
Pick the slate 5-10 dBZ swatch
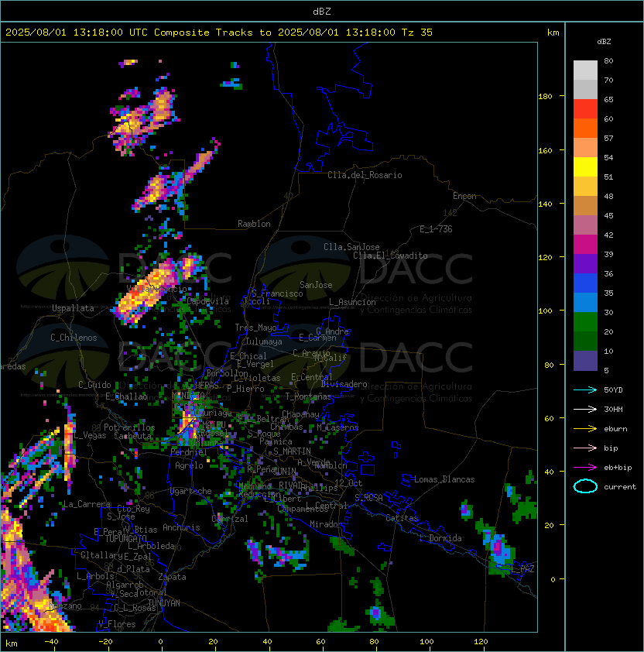[585, 361]
